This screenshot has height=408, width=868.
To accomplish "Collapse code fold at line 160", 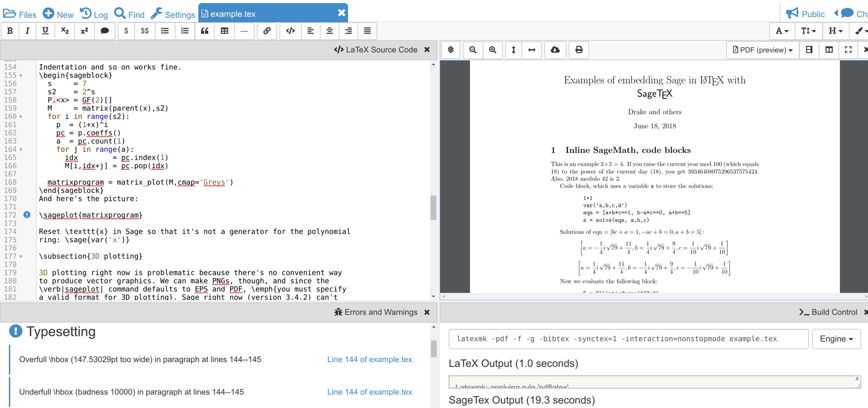I will 21,117.
